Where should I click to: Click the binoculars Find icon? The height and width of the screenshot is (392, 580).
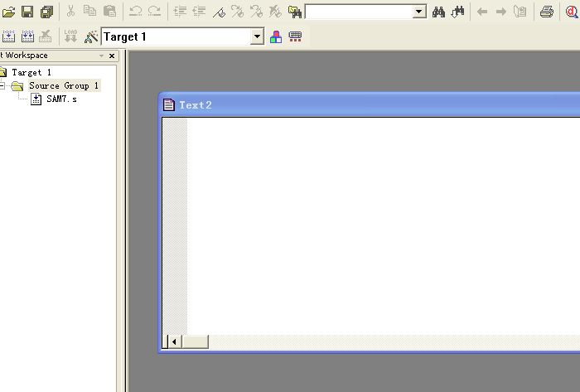pos(438,12)
